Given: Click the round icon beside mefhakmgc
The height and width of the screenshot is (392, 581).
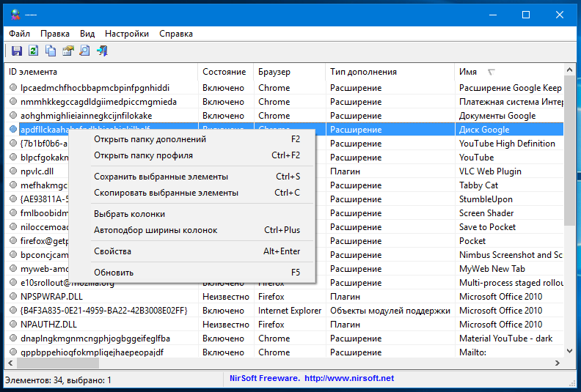Looking at the screenshot, I should [x=13, y=185].
